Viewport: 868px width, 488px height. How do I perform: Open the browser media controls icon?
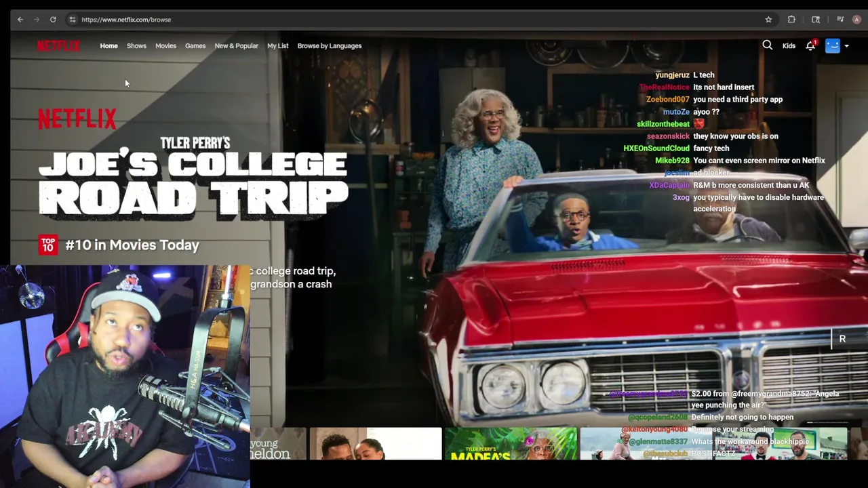pyautogui.click(x=840, y=20)
